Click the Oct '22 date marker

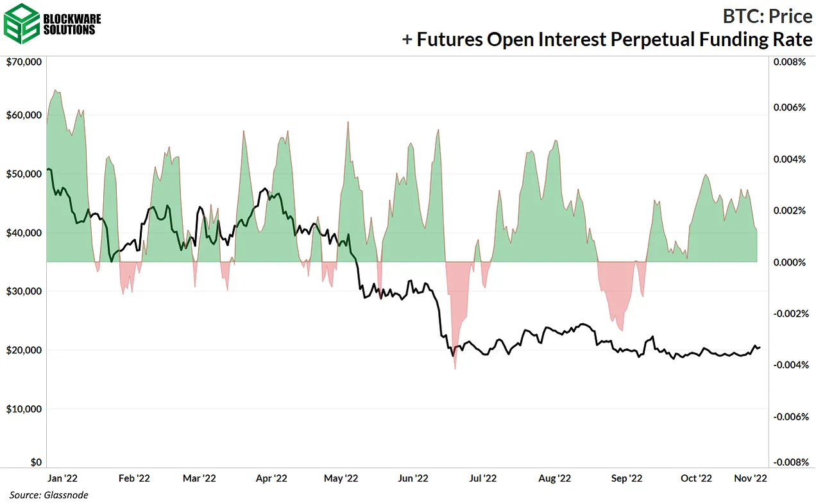click(x=696, y=478)
